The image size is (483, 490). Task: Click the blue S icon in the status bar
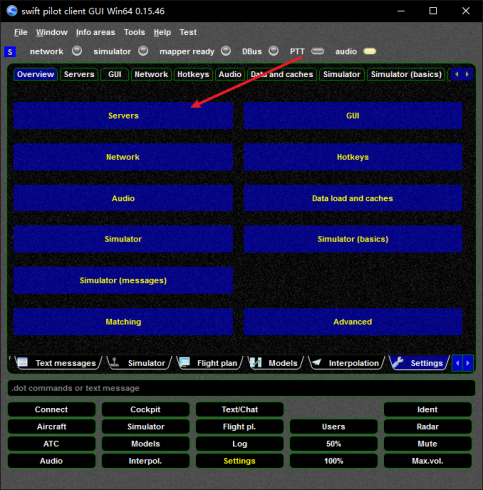[10, 52]
